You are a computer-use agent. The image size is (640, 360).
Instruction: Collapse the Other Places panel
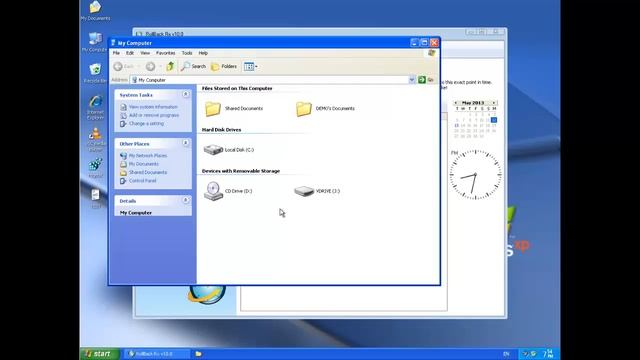(186, 143)
